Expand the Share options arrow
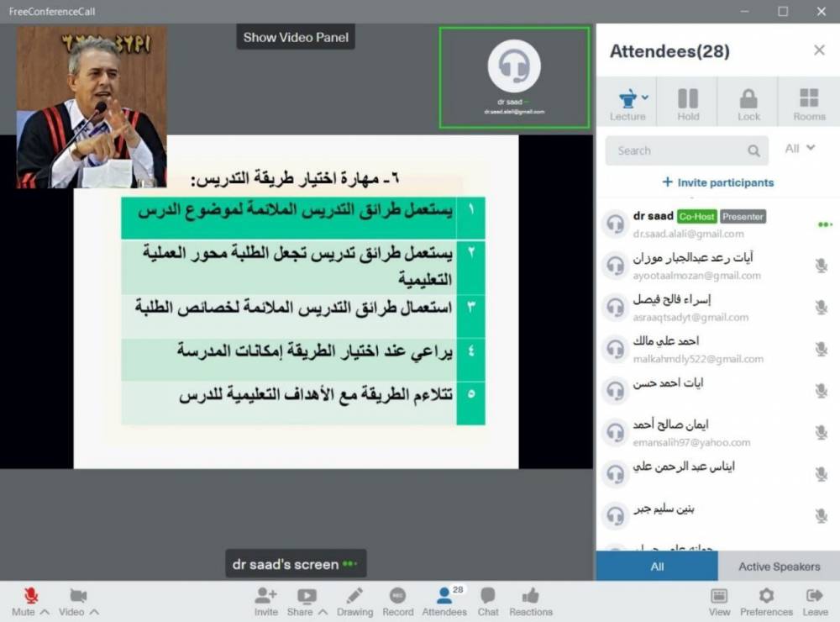Screen dimensions: 840x622 point(323,612)
